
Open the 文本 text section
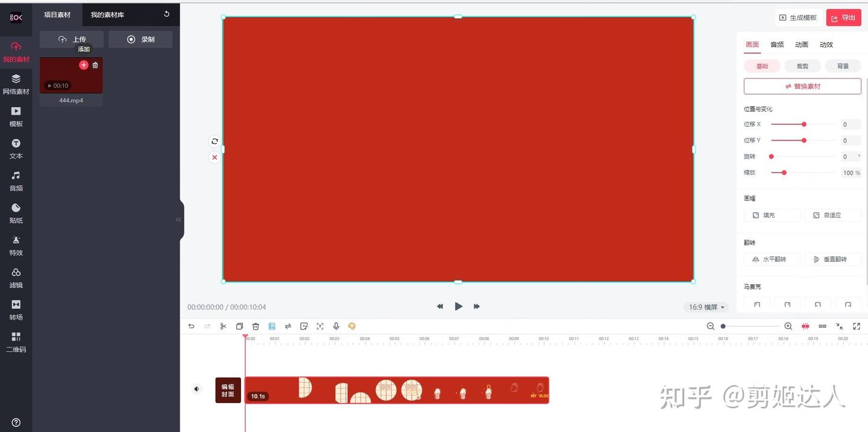click(16, 149)
